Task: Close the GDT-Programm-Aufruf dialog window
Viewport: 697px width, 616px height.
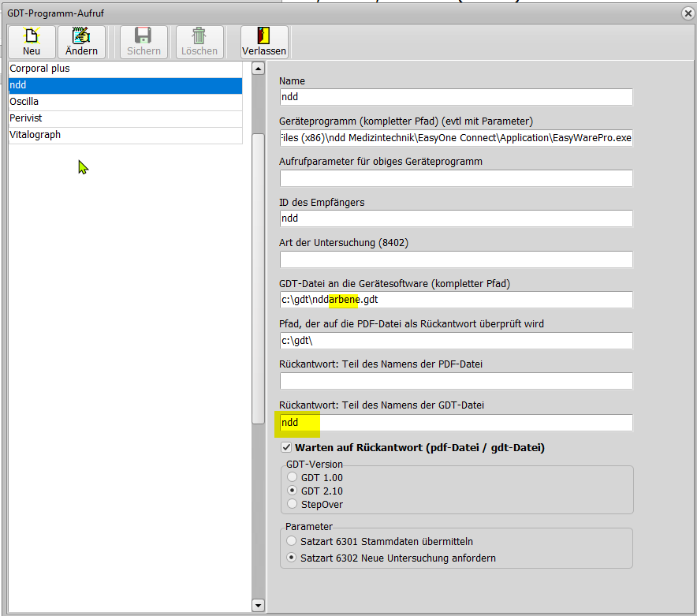Action: tap(688, 13)
